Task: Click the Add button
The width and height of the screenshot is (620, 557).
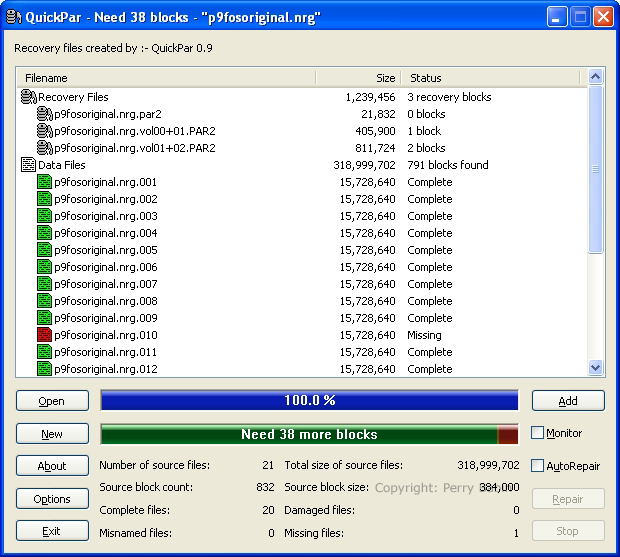Action: [568, 401]
